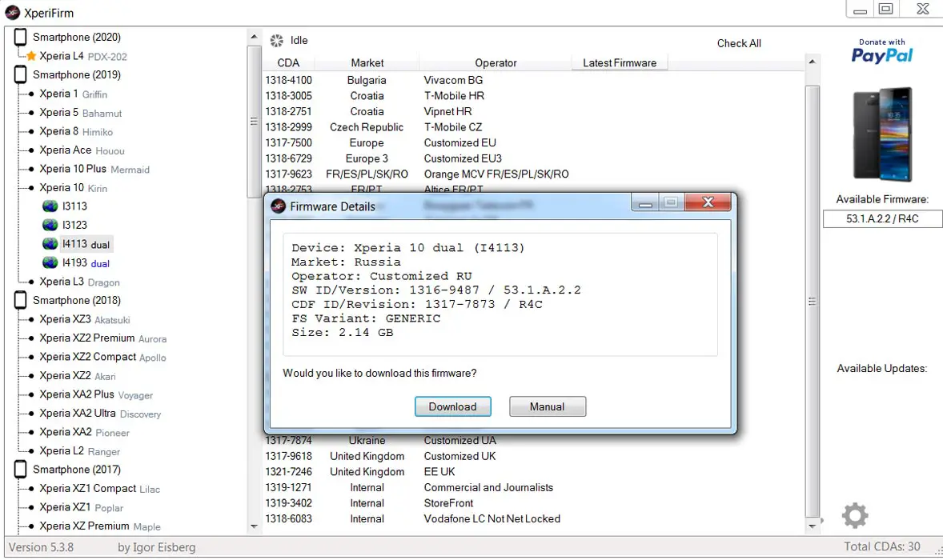Select Xperia L2 Ranger device
Viewport: 943px width, 560px height.
pos(79,450)
